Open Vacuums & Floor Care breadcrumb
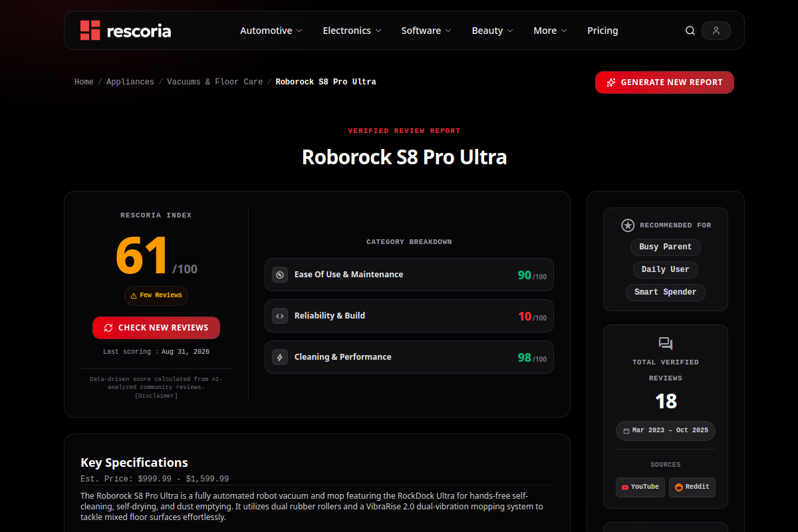Viewport: 798px width, 532px height. (x=215, y=82)
